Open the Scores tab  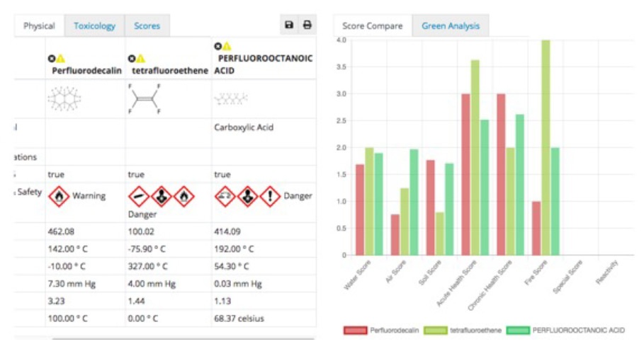pyautogui.click(x=147, y=26)
